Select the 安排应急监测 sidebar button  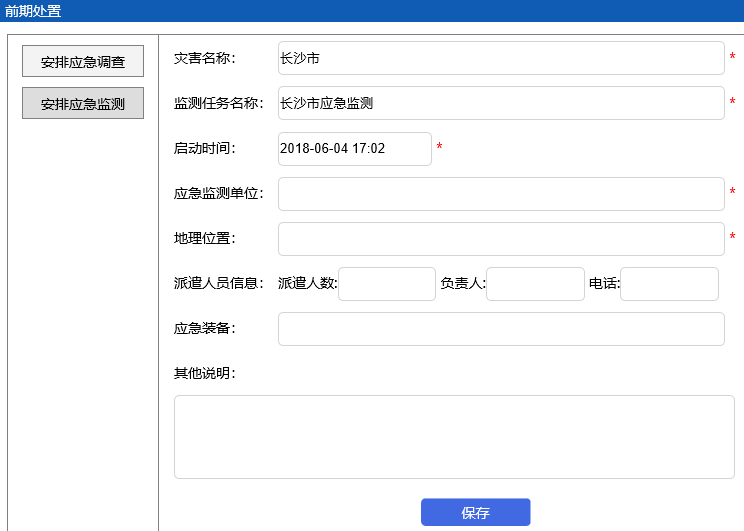[x=83, y=103]
